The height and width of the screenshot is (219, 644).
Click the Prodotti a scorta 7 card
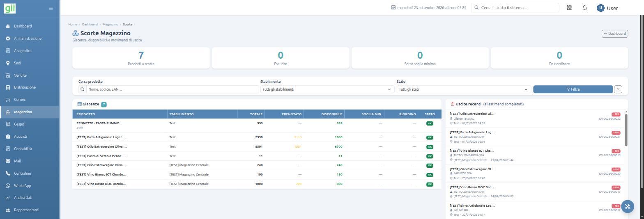tap(141, 58)
